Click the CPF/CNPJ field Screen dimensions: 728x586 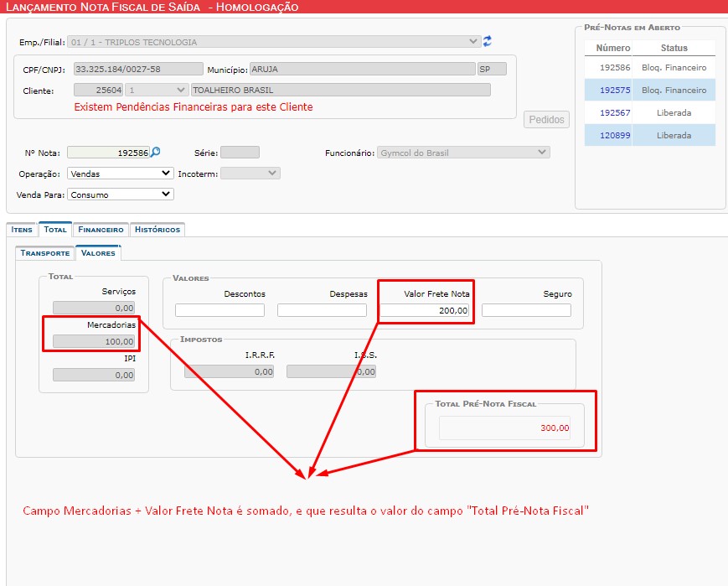click(x=138, y=69)
